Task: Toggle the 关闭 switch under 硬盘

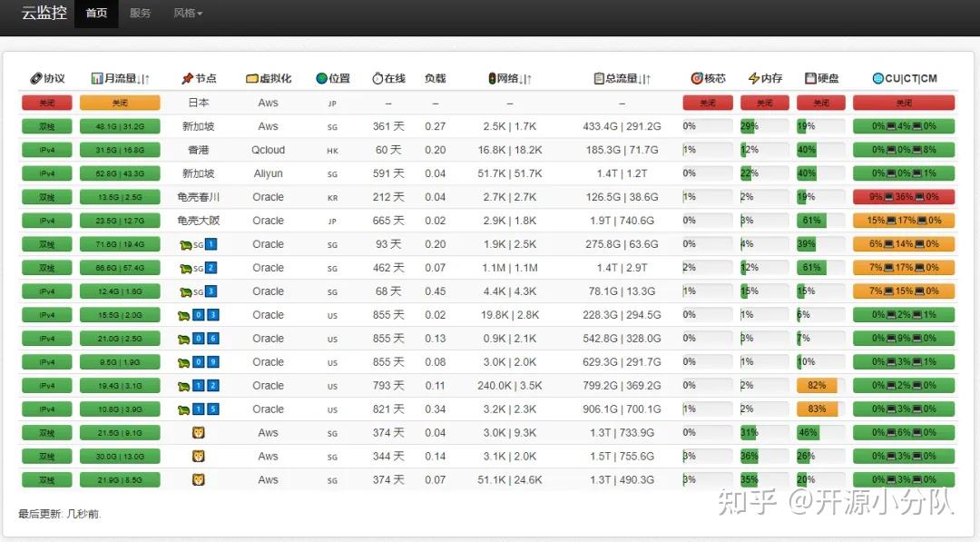Action: (820, 102)
